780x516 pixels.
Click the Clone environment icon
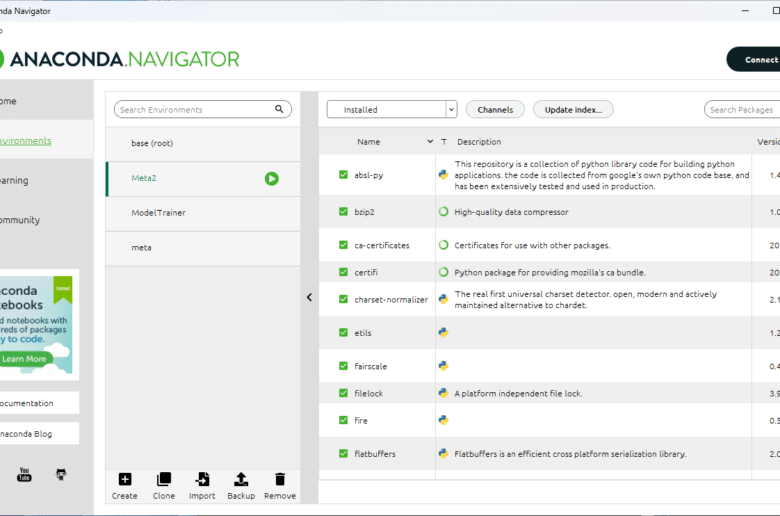coord(164,479)
